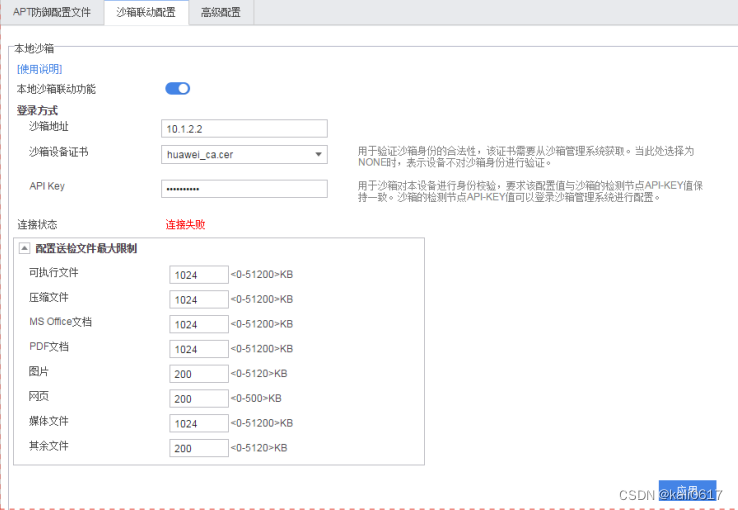Open the 沙箱设备证书 dropdown
The image size is (738, 510).
point(244,154)
